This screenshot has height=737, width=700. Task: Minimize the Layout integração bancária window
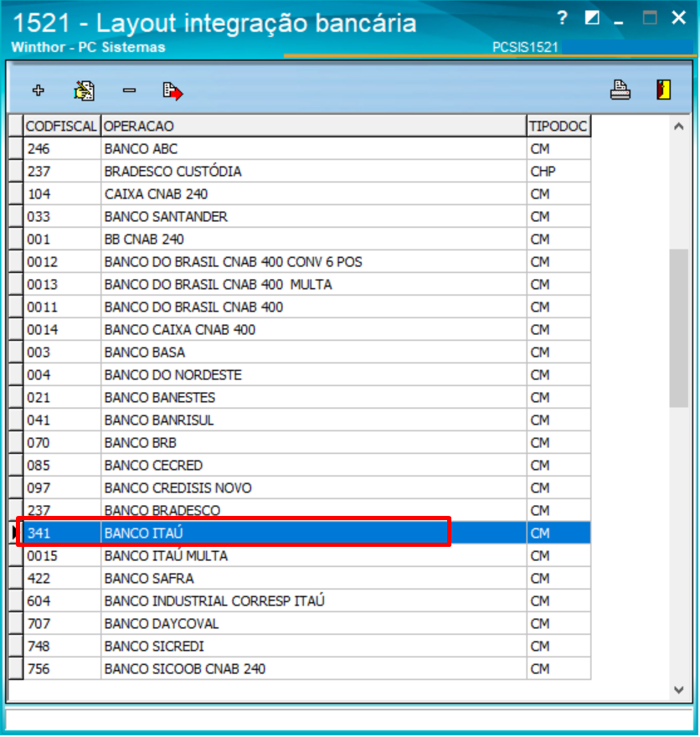pos(619,22)
